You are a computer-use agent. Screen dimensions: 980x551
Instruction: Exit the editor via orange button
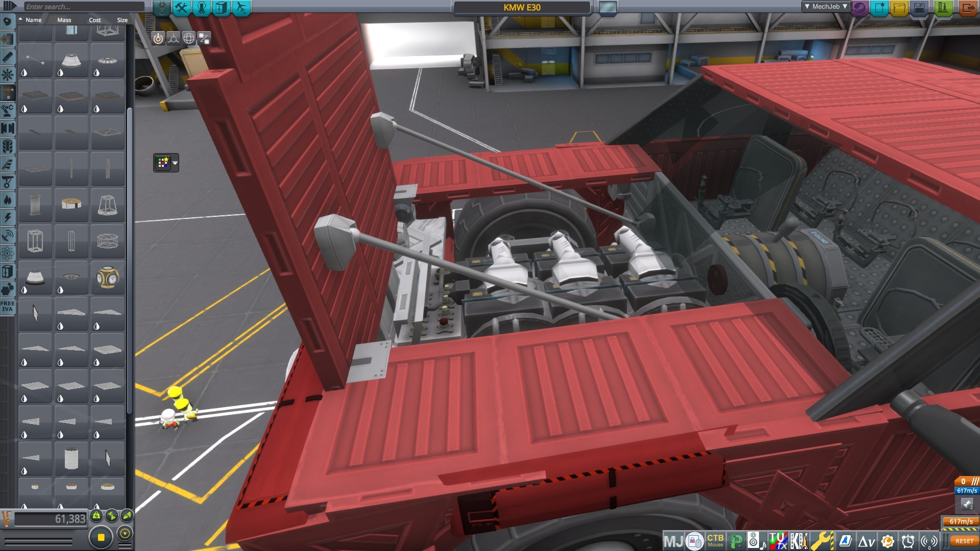[x=968, y=8]
